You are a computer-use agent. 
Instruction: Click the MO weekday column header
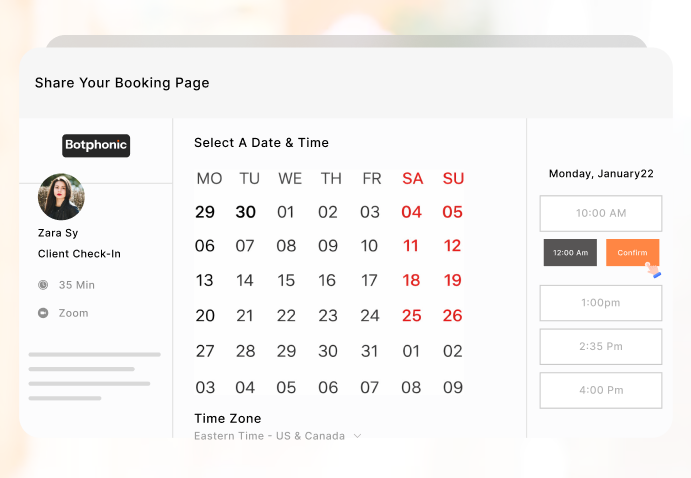tap(209, 178)
